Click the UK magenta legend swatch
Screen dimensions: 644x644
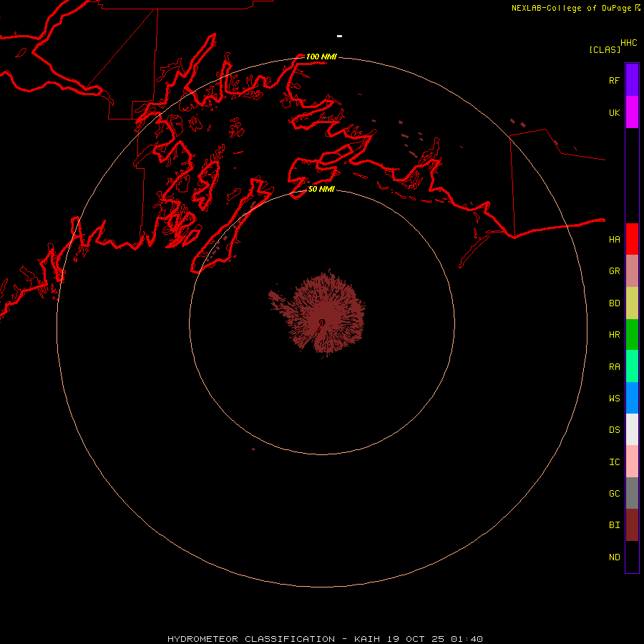coord(632,112)
